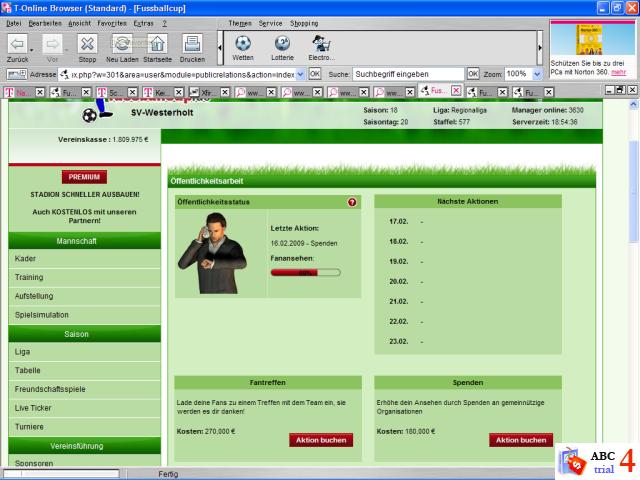
Task: Book the Spenden action
Action: click(520, 440)
